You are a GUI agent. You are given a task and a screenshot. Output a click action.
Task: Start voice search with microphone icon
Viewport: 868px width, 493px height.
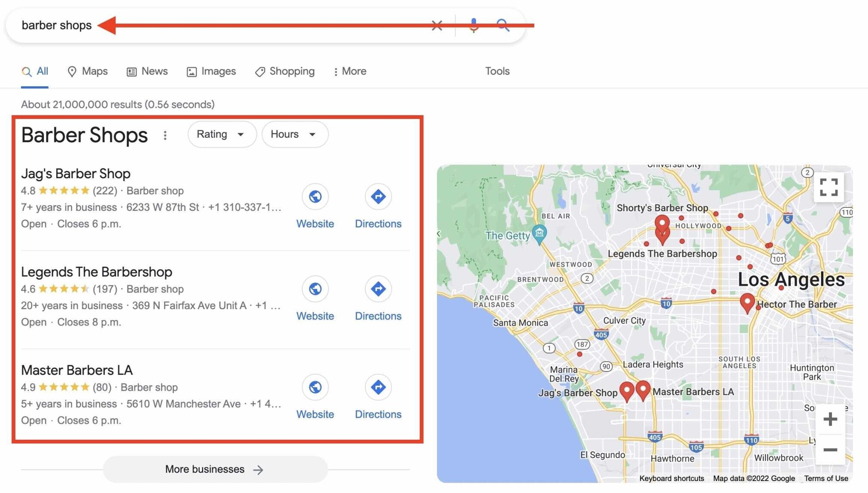pyautogui.click(x=474, y=25)
